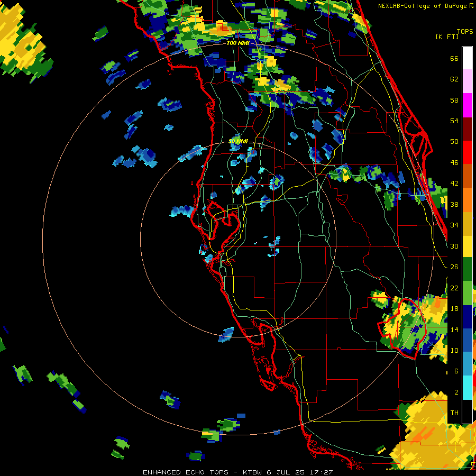Click the KTBW radar station identifier
Screen dimensions: 476x476
coord(252,472)
